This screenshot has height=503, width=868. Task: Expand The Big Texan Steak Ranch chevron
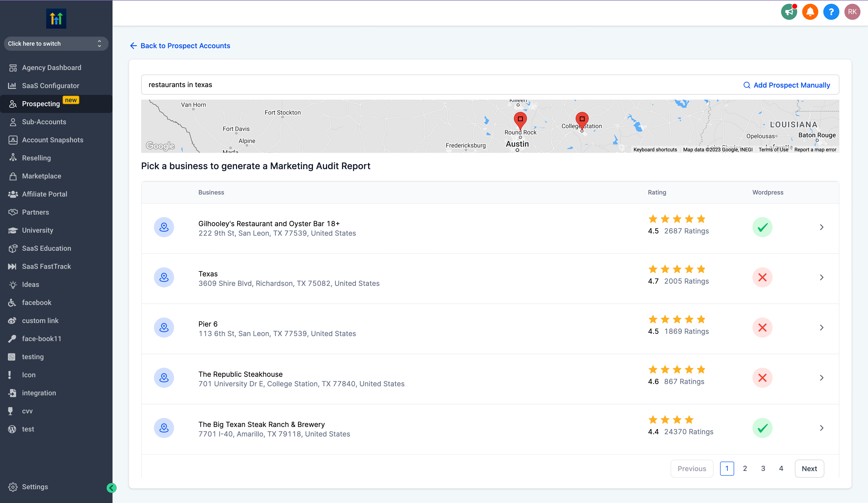point(822,428)
